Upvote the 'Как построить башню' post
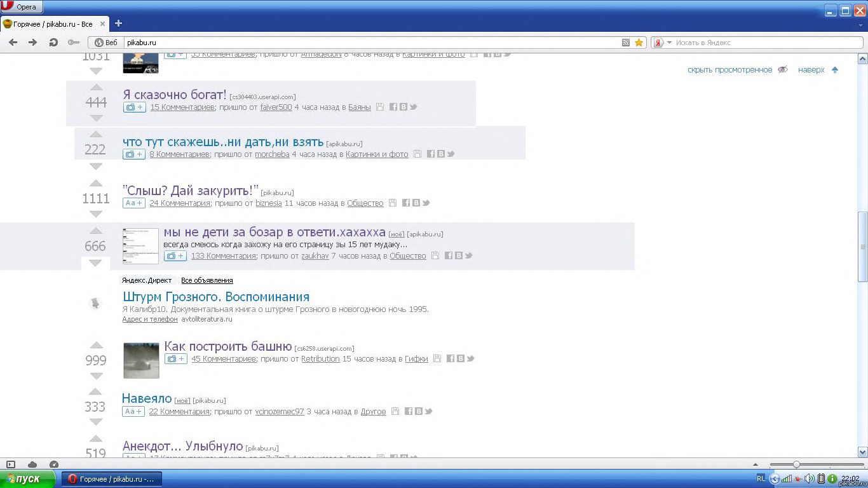Image resolution: width=868 pixels, height=488 pixels. click(x=96, y=346)
